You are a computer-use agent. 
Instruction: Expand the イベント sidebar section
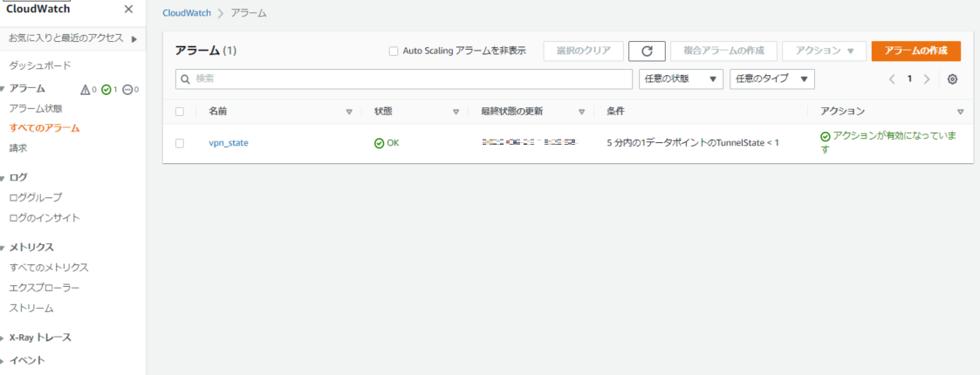[x=3, y=361]
